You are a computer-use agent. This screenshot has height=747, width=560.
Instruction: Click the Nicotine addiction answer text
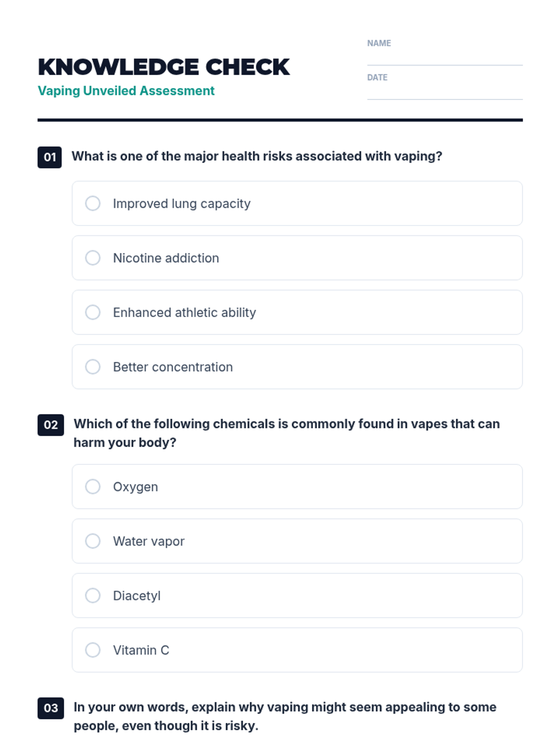click(x=166, y=258)
